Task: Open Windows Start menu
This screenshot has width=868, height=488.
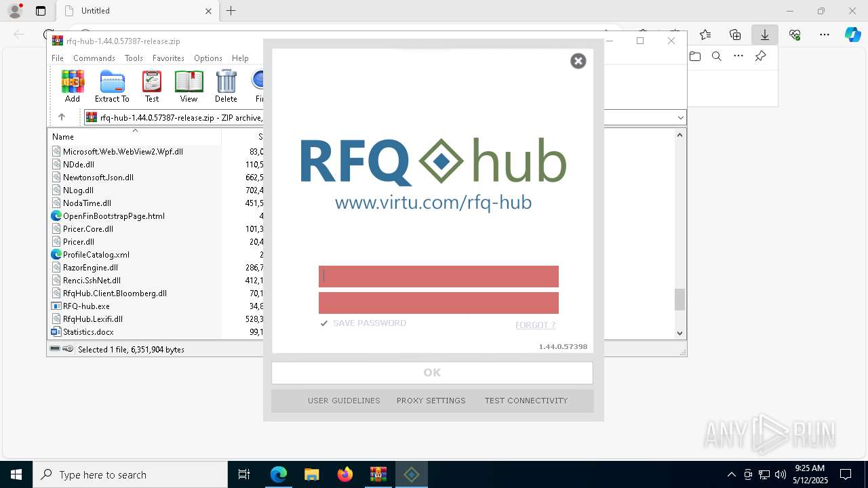Action: (16, 474)
